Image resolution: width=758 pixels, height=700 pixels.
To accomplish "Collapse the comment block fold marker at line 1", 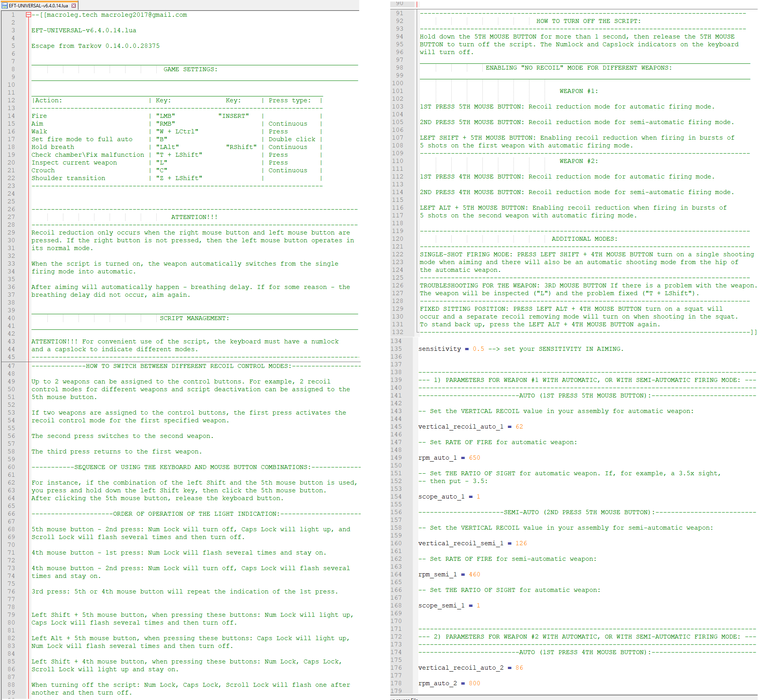I will 28,15.
